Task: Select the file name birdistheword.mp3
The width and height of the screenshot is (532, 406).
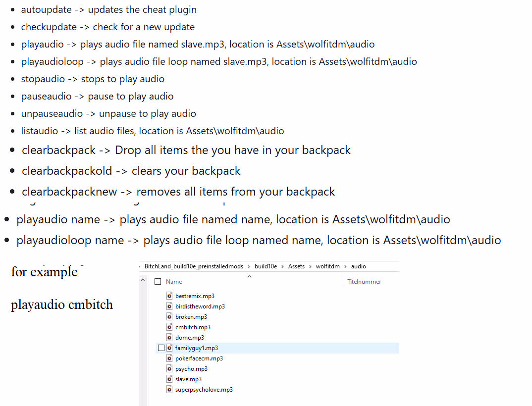Action: click(x=200, y=306)
